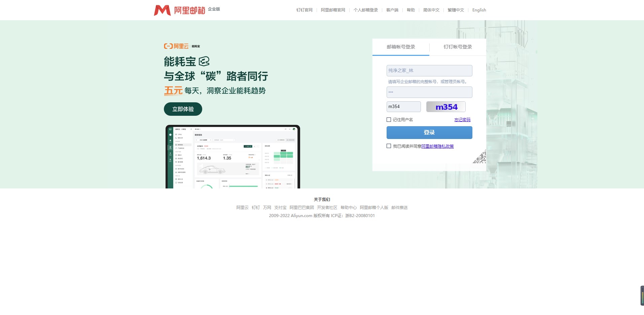Click the 关于我们 footer heading

322,200
